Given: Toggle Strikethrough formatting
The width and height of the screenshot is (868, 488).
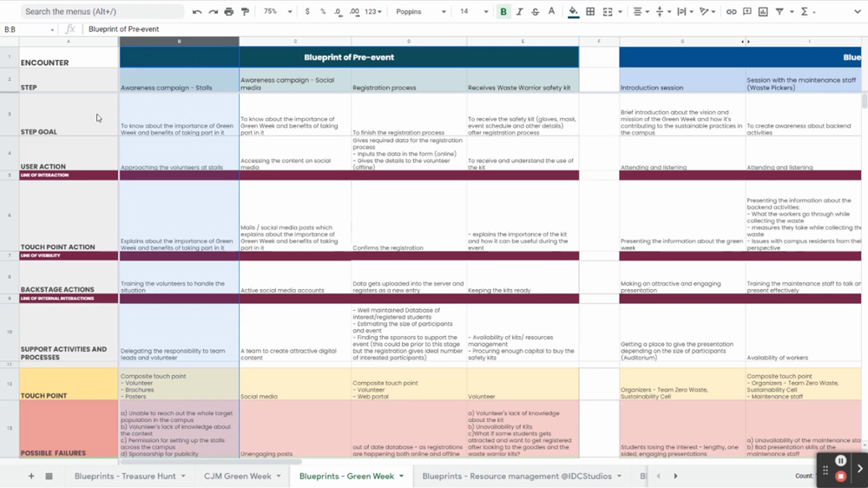Looking at the screenshot, I should point(536,11).
